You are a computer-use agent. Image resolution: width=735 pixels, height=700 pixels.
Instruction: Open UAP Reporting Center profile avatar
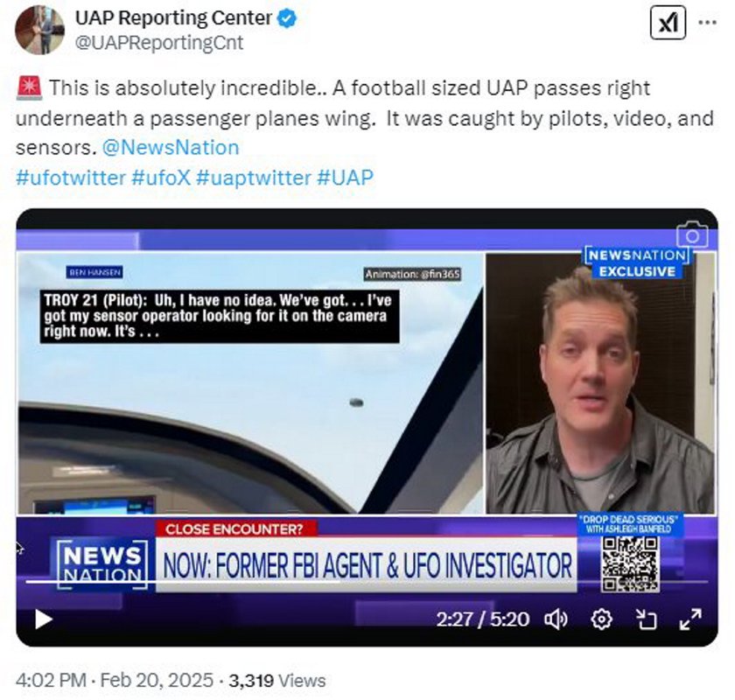point(39,31)
